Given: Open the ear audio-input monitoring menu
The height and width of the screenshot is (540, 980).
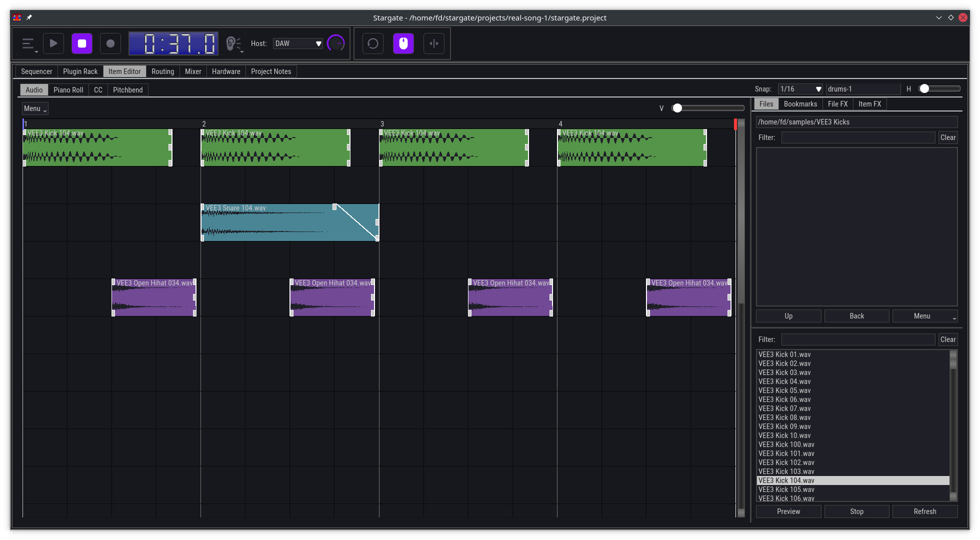Looking at the screenshot, I should click(x=234, y=44).
